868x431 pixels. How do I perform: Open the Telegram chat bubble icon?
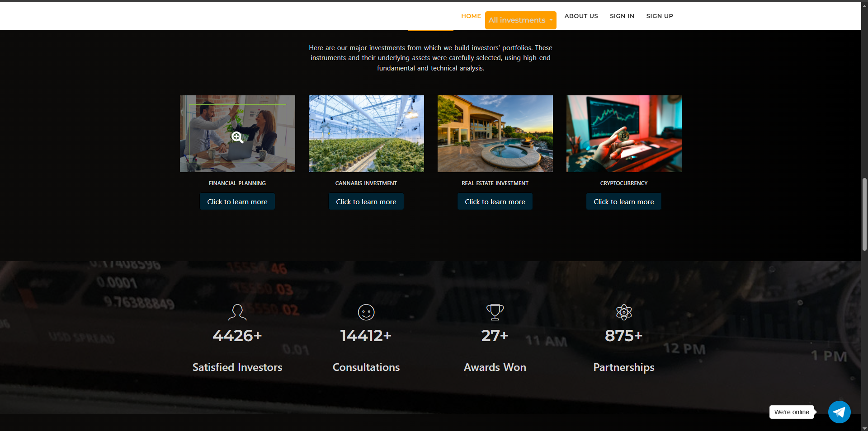pyautogui.click(x=839, y=412)
